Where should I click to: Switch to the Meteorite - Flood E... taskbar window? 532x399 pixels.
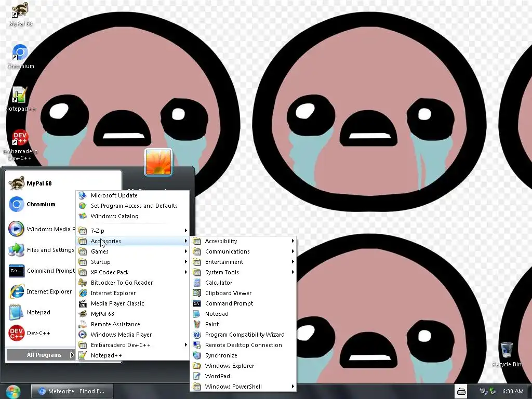click(72, 391)
